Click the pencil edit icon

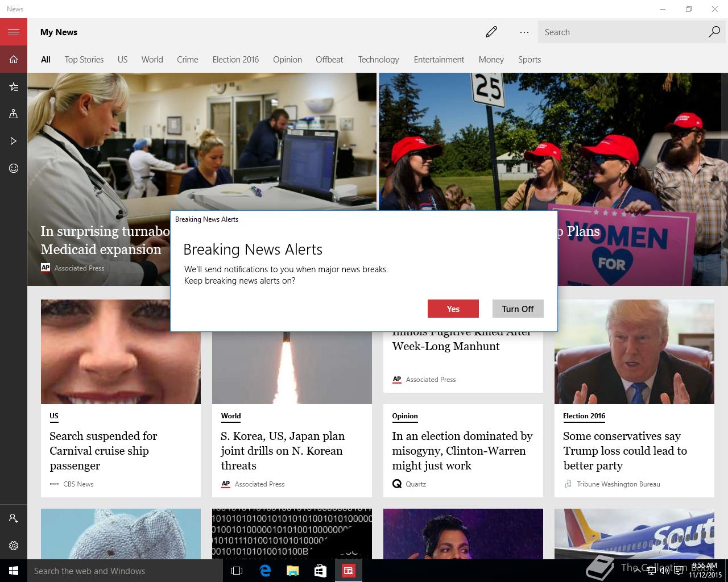coord(491,32)
